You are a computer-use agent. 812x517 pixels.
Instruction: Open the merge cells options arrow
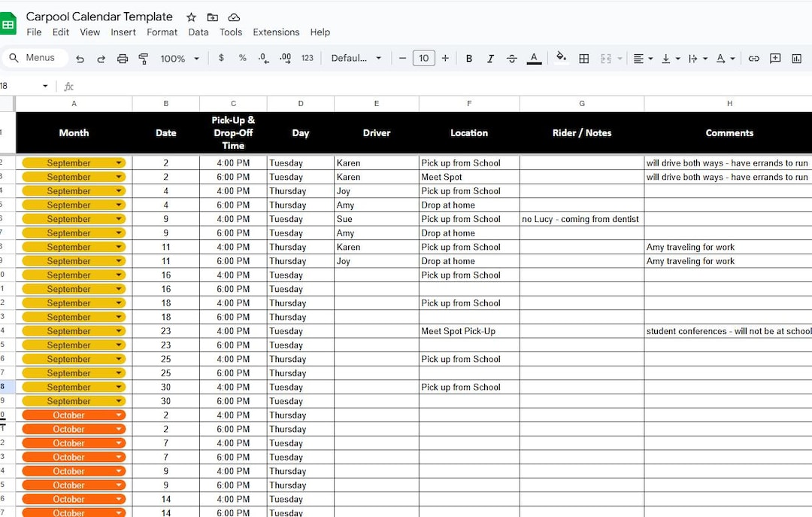tap(620, 59)
